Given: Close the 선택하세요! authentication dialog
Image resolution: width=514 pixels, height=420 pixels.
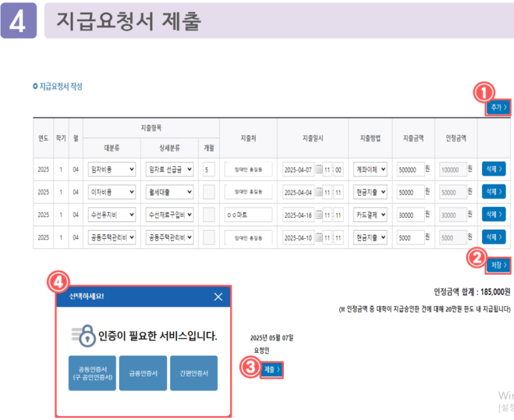Looking at the screenshot, I should (x=218, y=297).
